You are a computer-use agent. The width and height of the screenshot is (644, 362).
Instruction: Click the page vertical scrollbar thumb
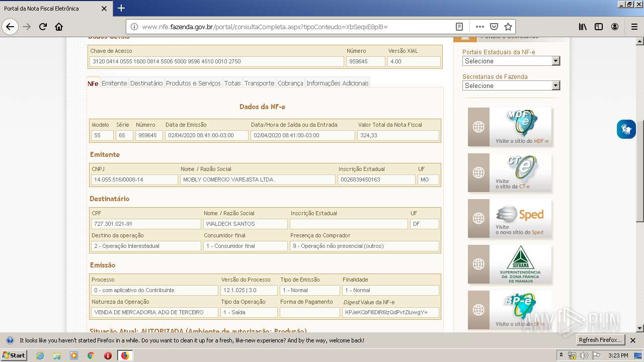[640, 171]
